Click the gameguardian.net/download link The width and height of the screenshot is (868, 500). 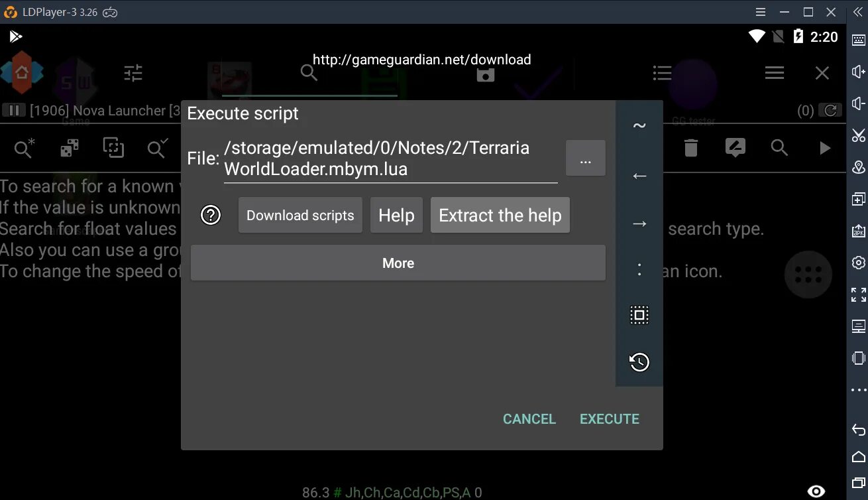click(421, 60)
